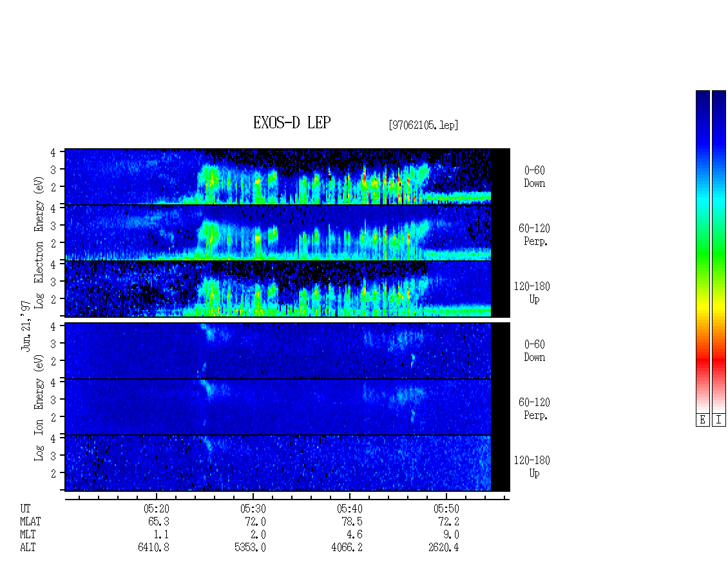Click the Log Ion Energy (eV) axis label
Screen dimensions: 728x564
tap(39, 407)
